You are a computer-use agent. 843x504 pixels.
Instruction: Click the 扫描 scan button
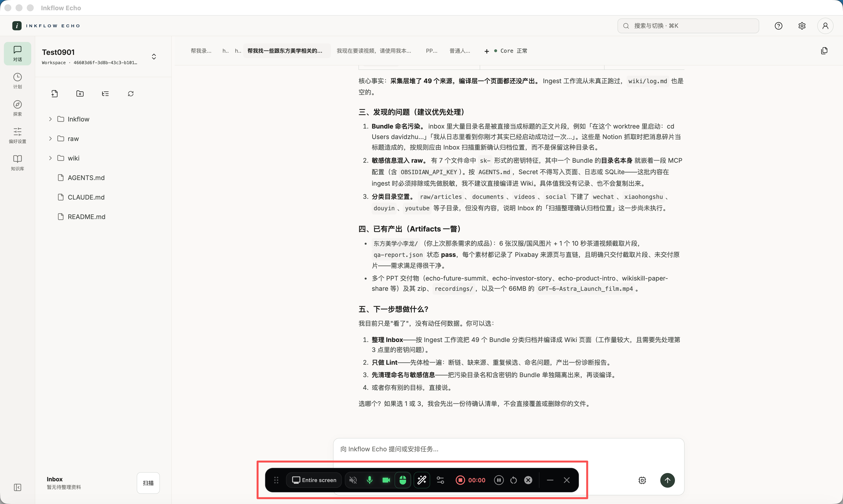click(x=148, y=483)
